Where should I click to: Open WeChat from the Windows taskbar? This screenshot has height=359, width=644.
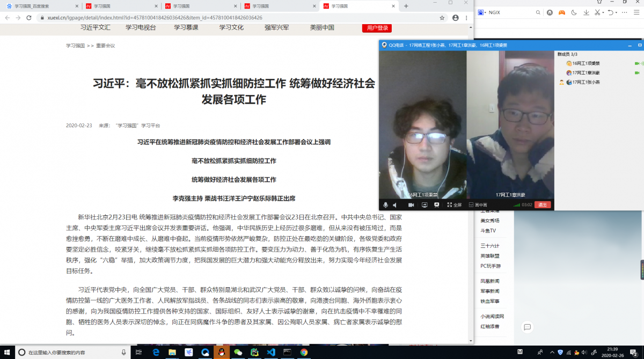pos(237,352)
